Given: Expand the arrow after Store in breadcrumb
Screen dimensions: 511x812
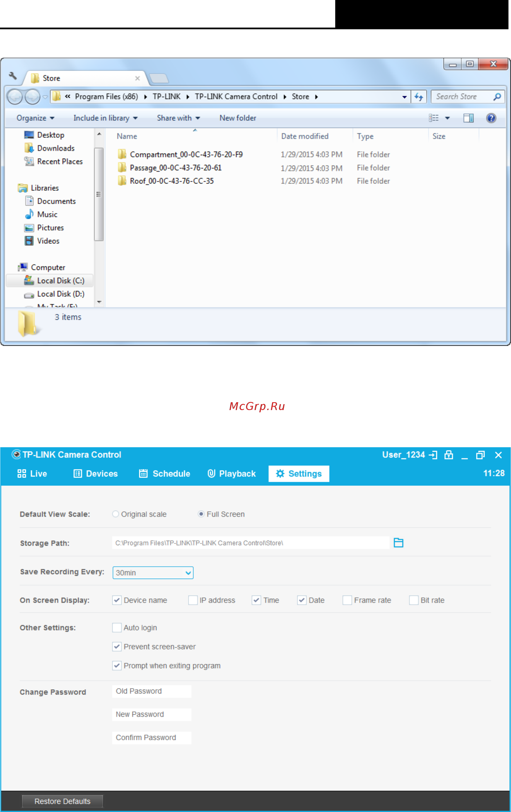Looking at the screenshot, I should [x=316, y=97].
